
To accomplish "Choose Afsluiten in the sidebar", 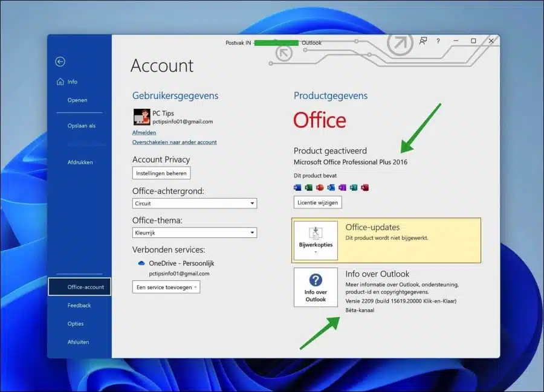I will click(x=79, y=342).
